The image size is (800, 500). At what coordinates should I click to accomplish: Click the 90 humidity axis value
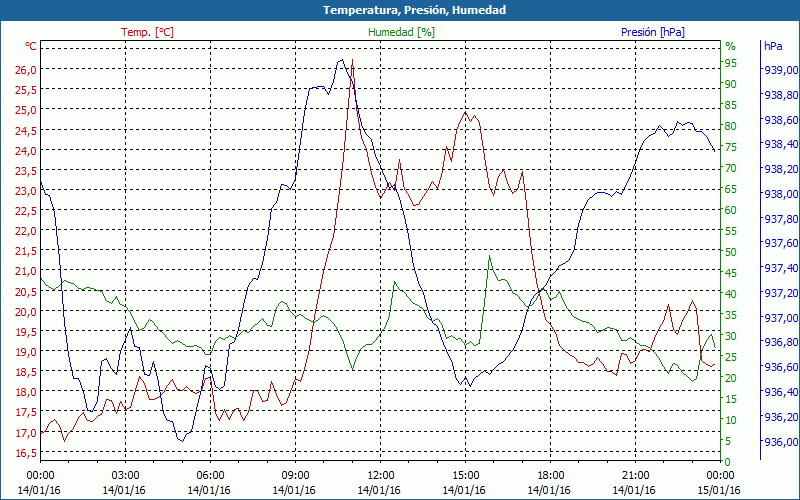(731, 84)
